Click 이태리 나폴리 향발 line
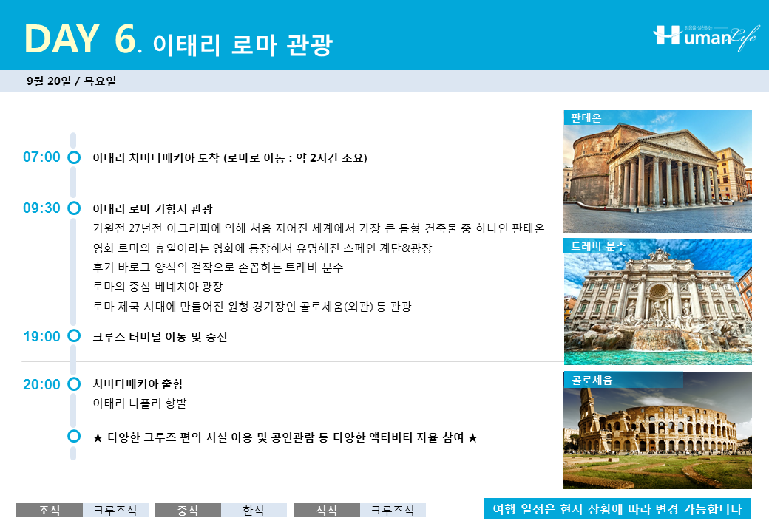This screenshot has height=532, width=769. [140, 403]
